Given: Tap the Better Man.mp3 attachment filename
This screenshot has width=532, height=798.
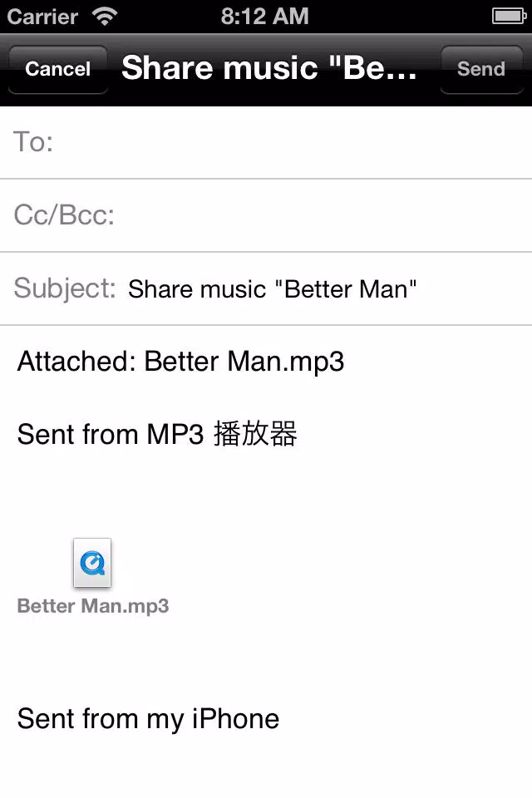Looking at the screenshot, I should (92, 606).
